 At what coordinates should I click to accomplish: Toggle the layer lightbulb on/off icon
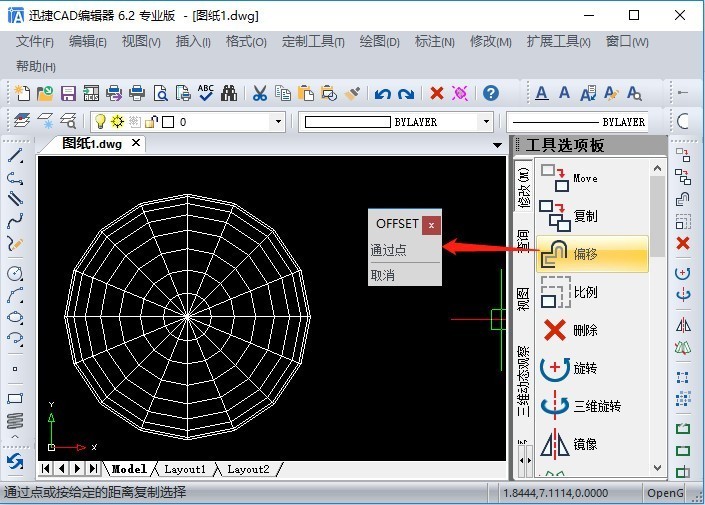(100, 121)
